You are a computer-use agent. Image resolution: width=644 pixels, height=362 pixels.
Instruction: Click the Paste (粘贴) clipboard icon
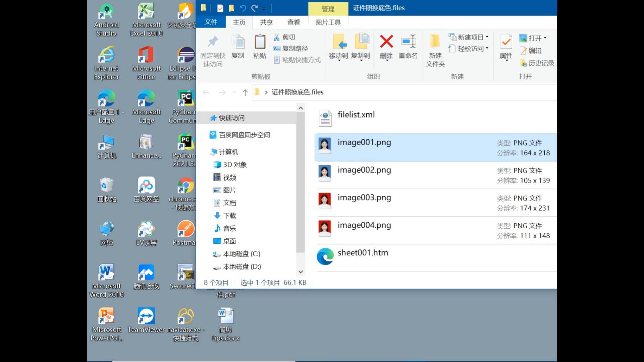(x=260, y=42)
